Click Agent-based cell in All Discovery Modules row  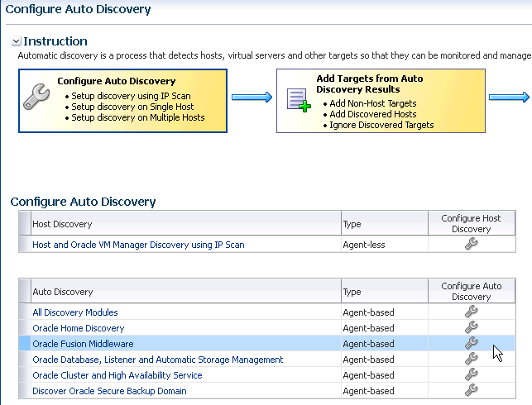point(385,312)
